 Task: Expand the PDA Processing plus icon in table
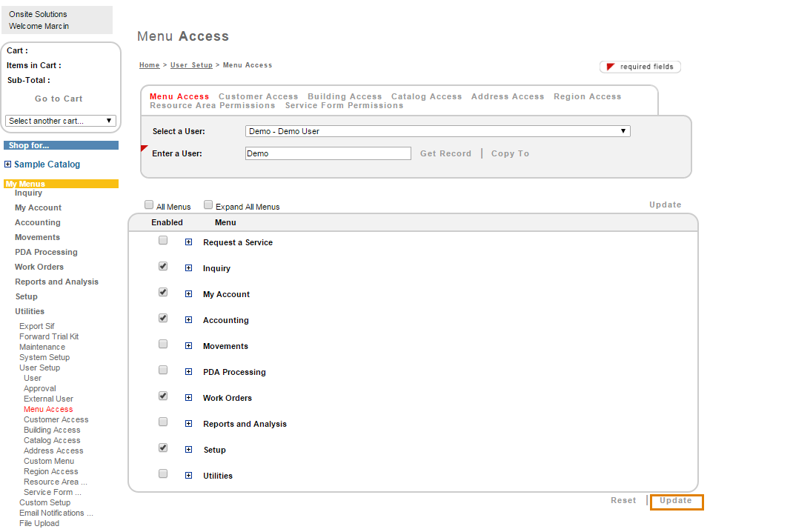point(188,372)
